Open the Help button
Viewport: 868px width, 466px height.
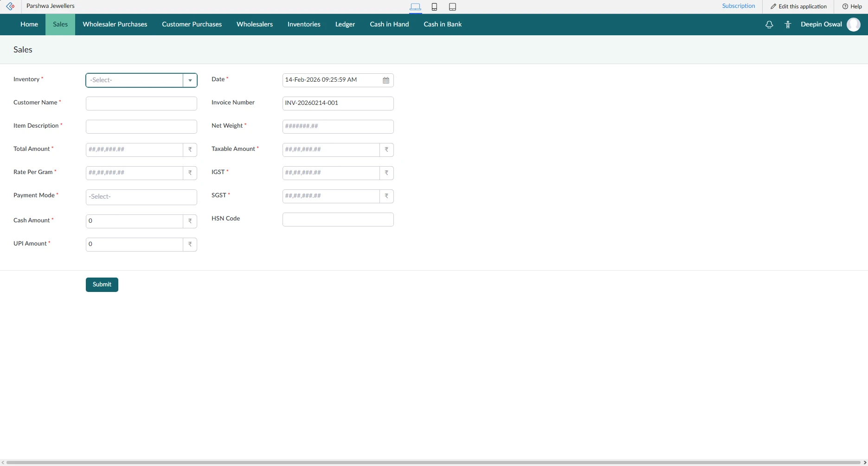(x=852, y=6)
